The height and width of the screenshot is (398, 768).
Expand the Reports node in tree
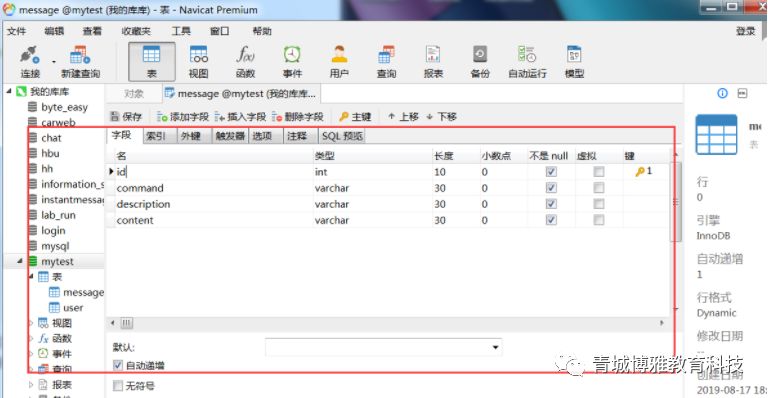[x=31, y=384]
